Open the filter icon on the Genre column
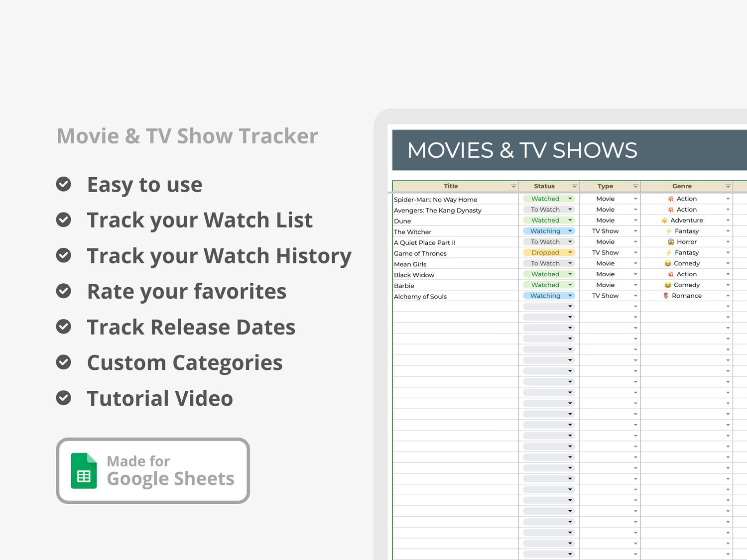This screenshot has height=560, width=747. pos(728,186)
